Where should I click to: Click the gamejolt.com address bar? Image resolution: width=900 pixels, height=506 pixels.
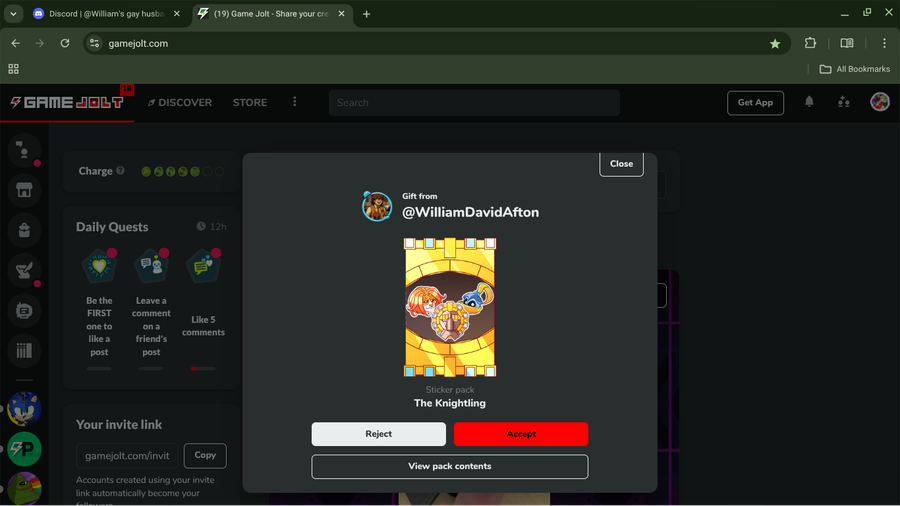coord(437,43)
